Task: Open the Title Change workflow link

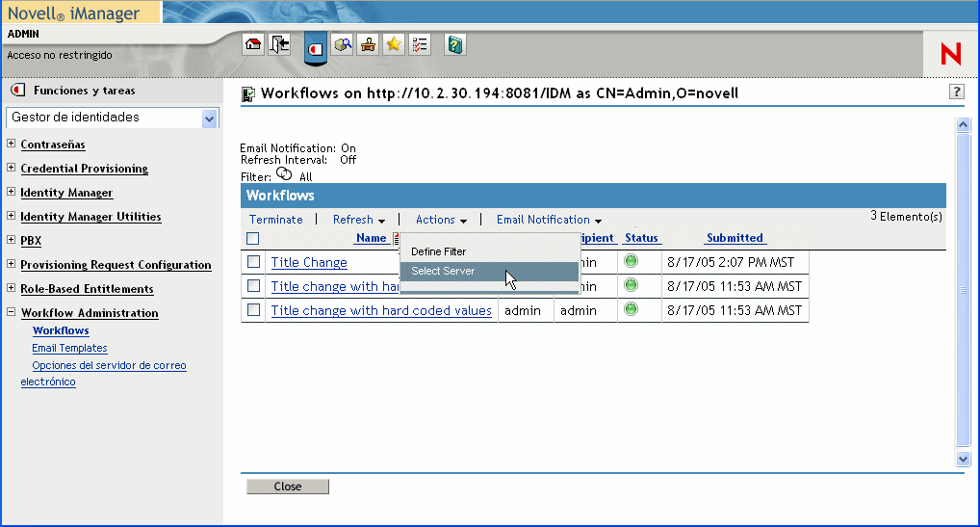Action: coord(309,263)
